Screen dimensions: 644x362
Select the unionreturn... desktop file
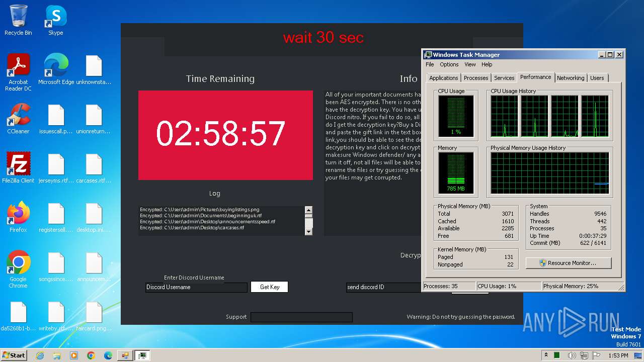(94, 119)
